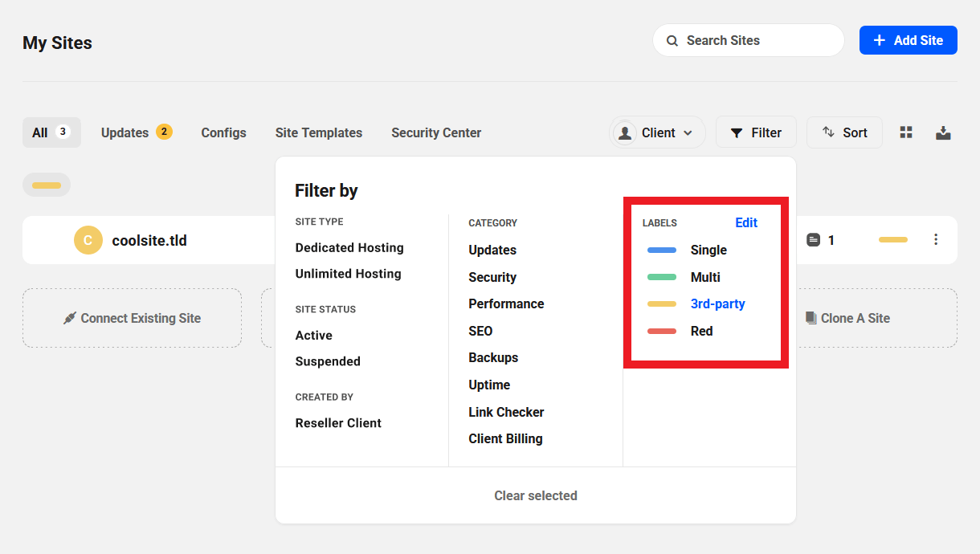Click the green Multi label swatch
This screenshot has height=554, width=980.
(x=662, y=277)
